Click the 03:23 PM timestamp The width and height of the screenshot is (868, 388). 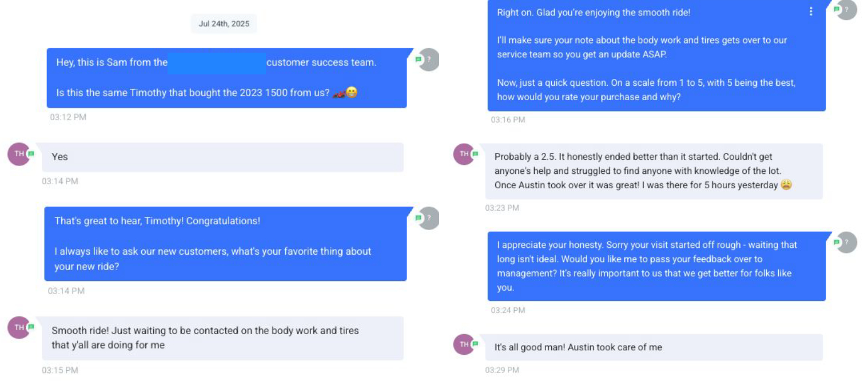pyautogui.click(x=502, y=208)
